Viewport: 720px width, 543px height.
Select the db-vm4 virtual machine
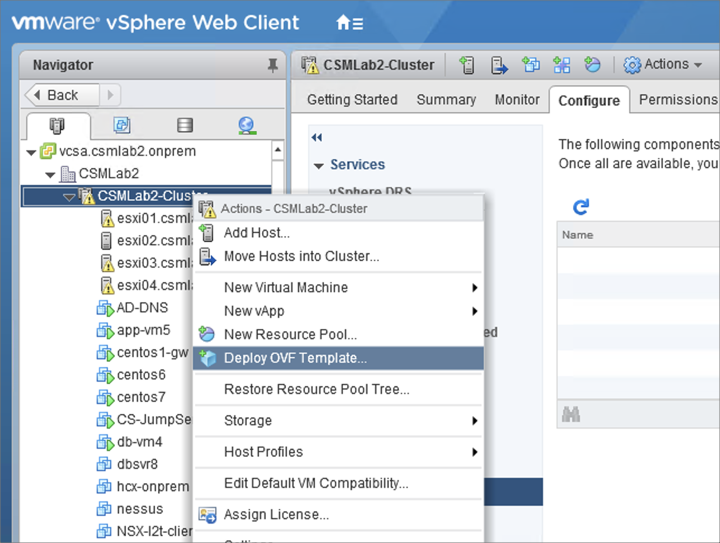[129, 442]
